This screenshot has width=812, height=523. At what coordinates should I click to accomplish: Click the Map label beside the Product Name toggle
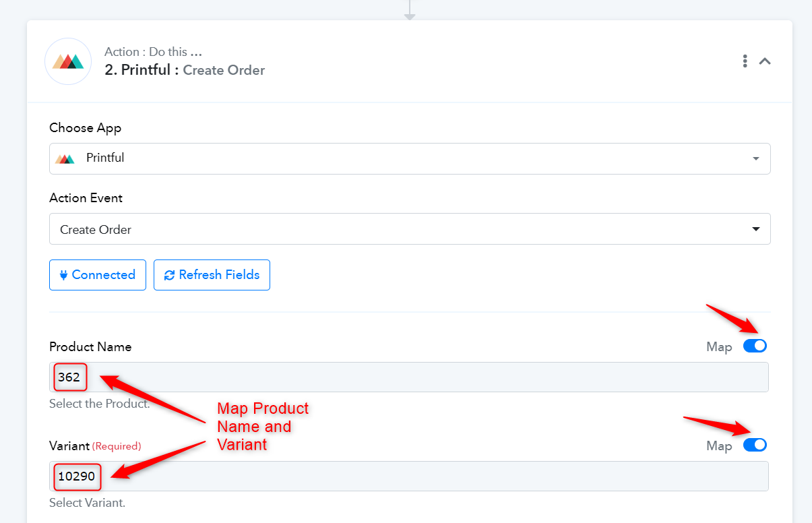(x=719, y=347)
